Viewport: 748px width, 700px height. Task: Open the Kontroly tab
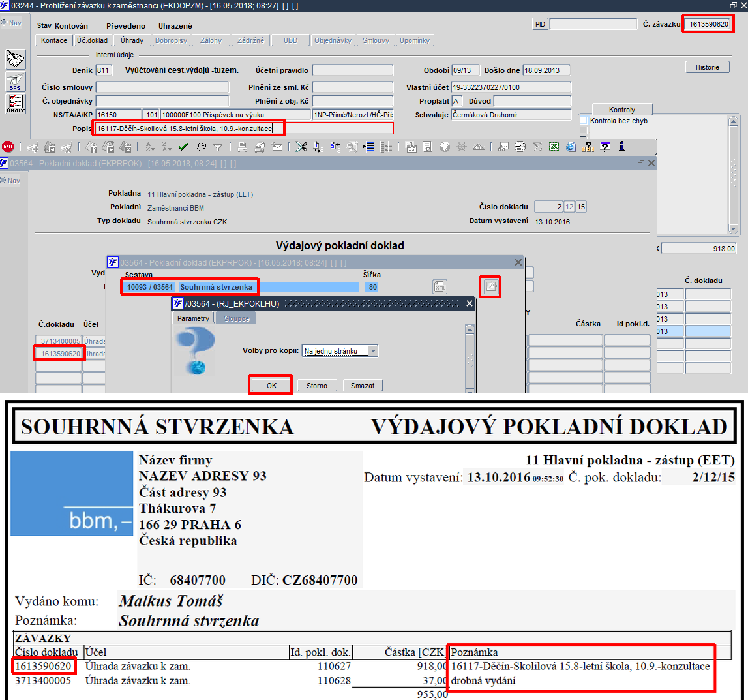(622, 109)
